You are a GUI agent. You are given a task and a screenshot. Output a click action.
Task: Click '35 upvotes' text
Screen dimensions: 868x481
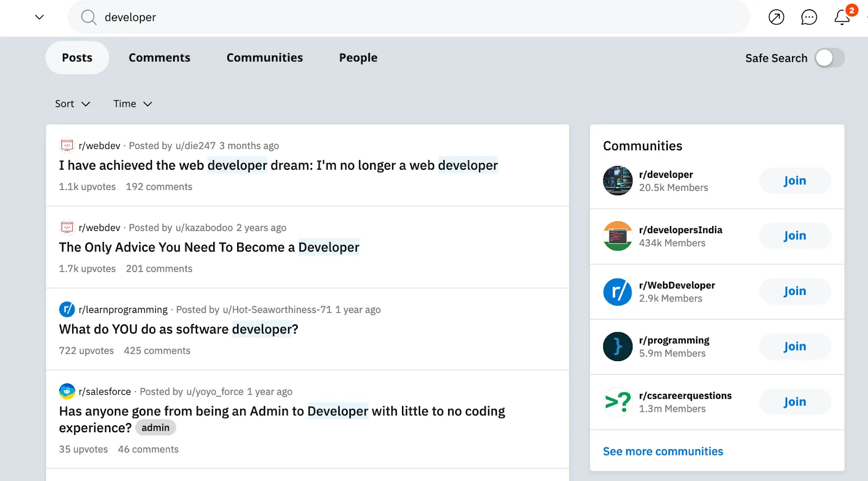(84, 449)
